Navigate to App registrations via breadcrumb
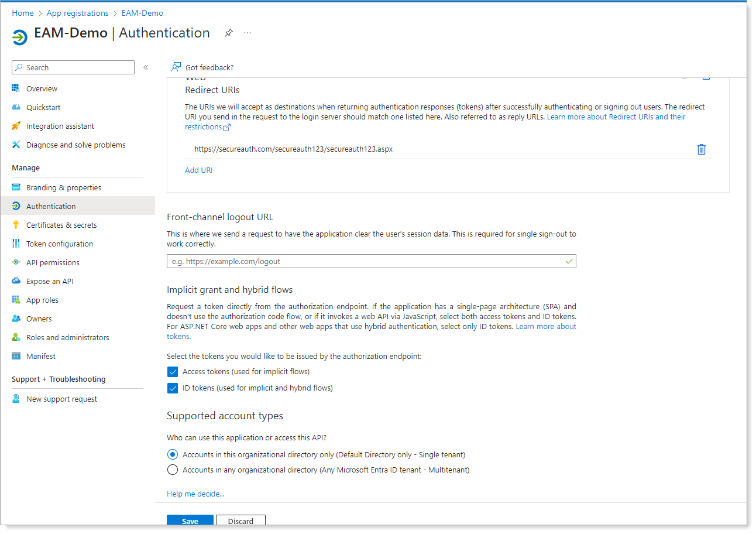The image size is (756, 534). coord(77,12)
